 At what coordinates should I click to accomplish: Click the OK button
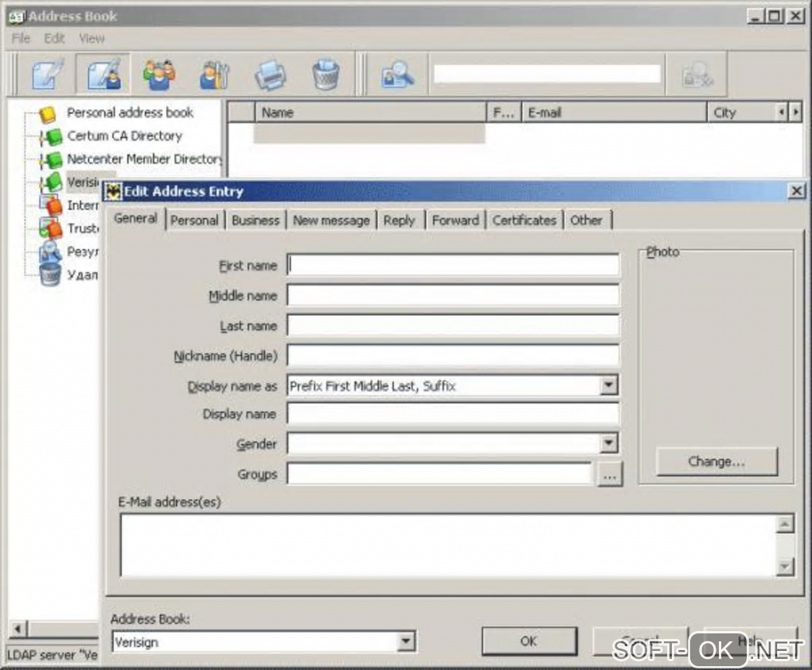(x=529, y=641)
